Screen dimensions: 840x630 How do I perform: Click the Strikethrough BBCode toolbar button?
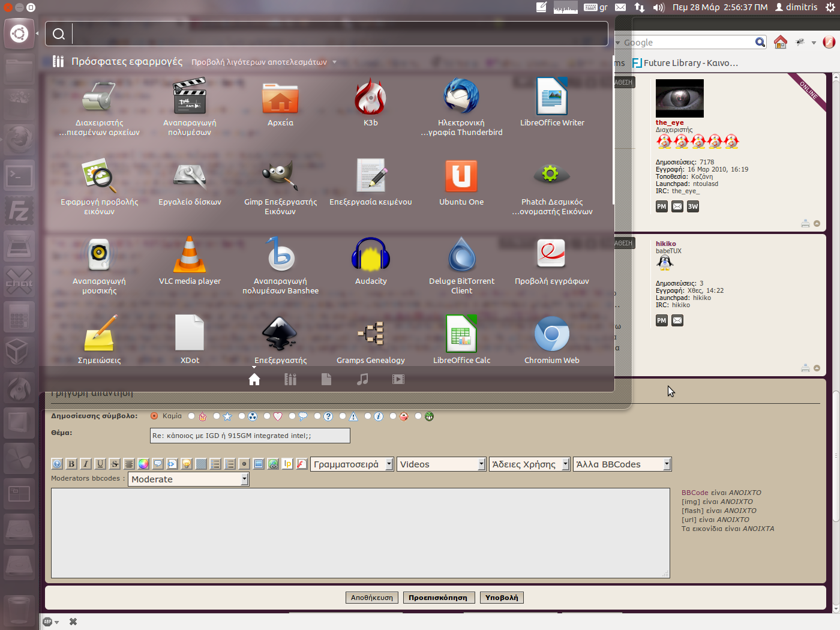pyautogui.click(x=115, y=464)
